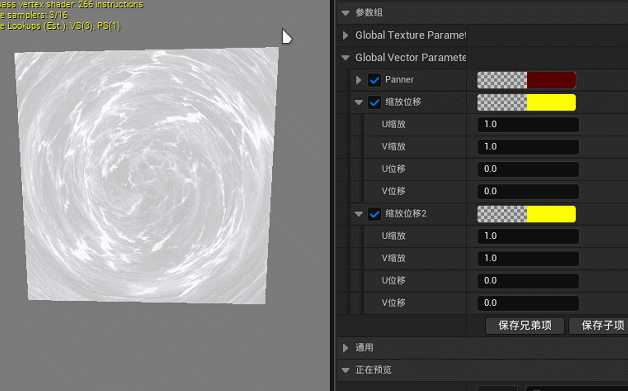Expand the 通用 section arrow
This screenshot has width=628, height=391.
[x=346, y=348]
